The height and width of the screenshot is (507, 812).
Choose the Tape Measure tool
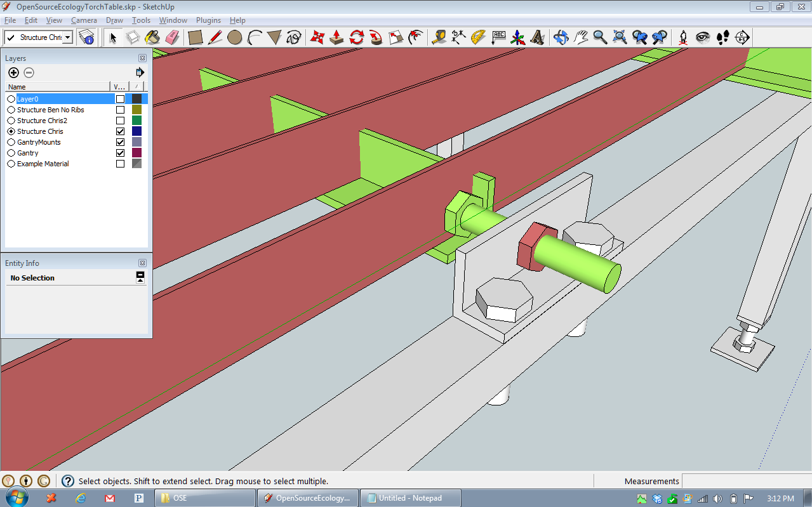point(439,37)
